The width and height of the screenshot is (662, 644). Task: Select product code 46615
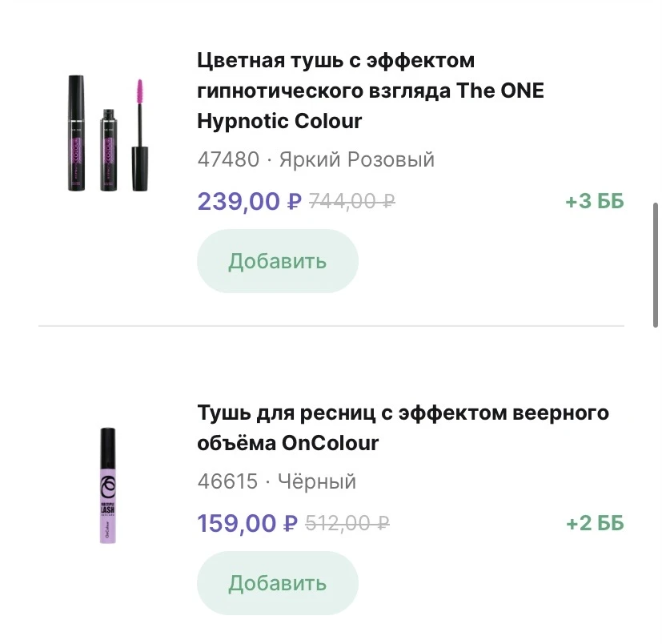click(227, 481)
